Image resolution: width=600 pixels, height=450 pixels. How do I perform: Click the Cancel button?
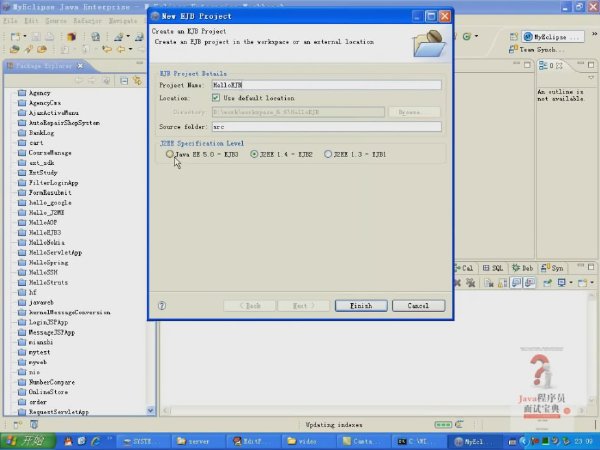coord(418,305)
